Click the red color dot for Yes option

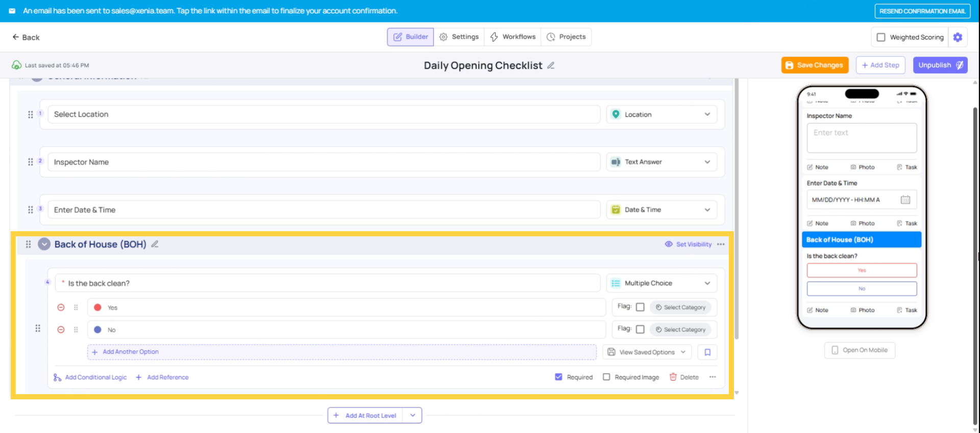point(97,307)
